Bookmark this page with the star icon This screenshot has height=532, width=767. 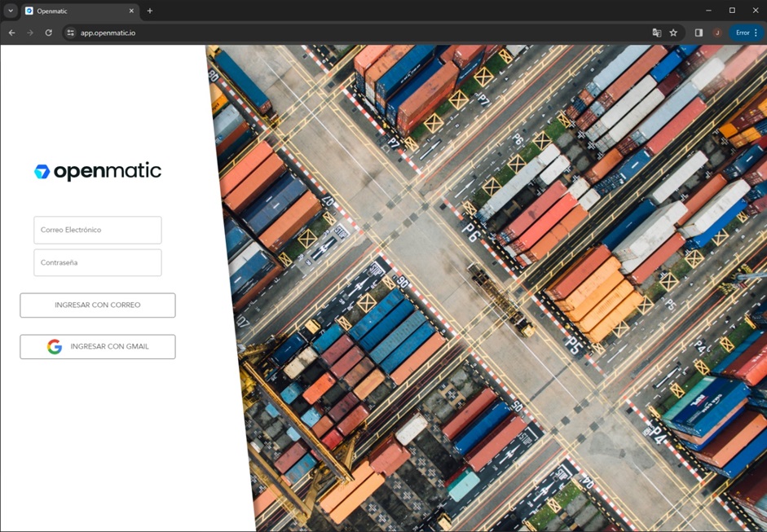coord(673,33)
